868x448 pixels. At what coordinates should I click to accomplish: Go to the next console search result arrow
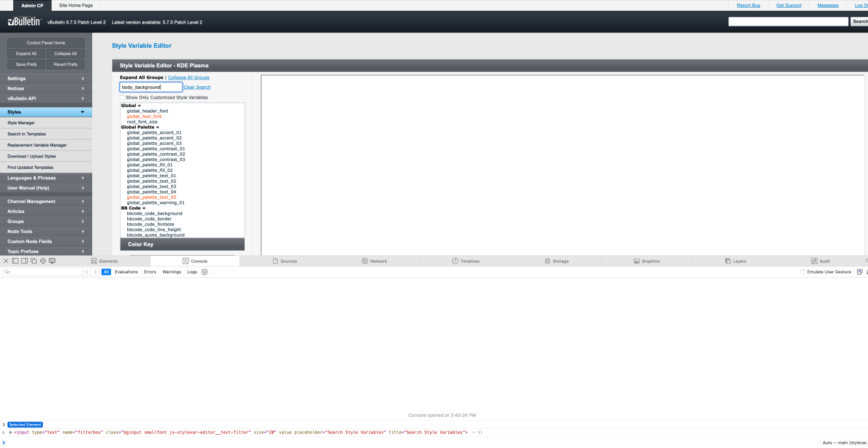95,272
